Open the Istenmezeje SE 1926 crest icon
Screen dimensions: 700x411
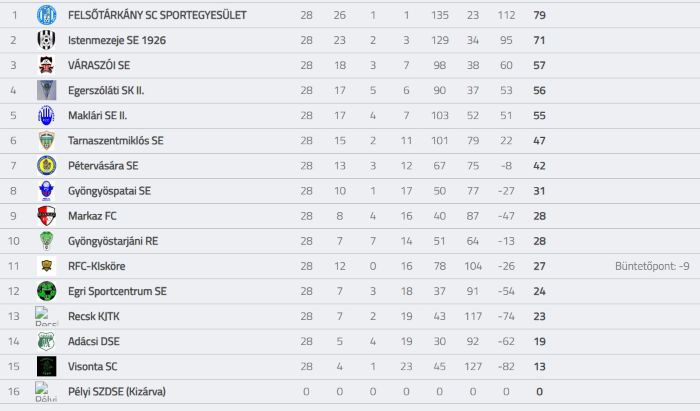coord(46,40)
